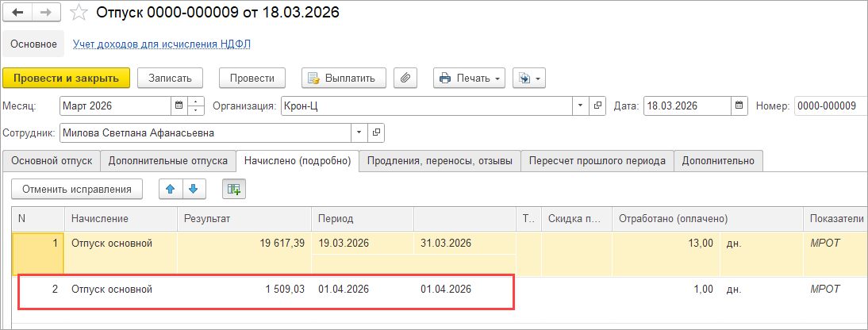Click Провести и закрыть button
This screenshot has width=868, height=330.
pos(66,78)
